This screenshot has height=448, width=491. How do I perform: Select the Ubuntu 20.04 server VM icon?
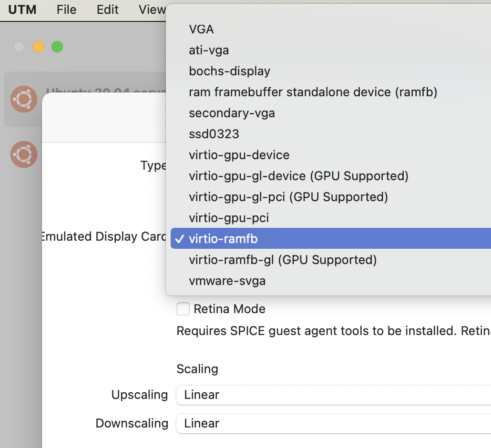click(23, 99)
